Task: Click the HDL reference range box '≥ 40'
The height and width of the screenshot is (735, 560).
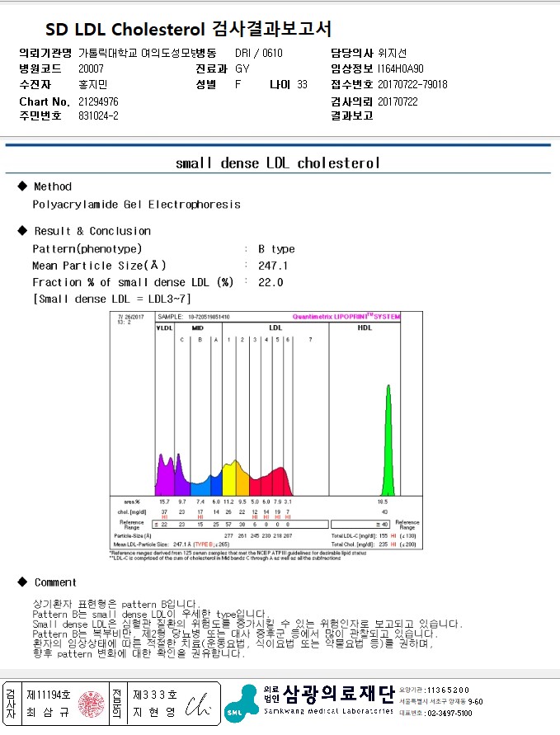Action: tap(360, 524)
